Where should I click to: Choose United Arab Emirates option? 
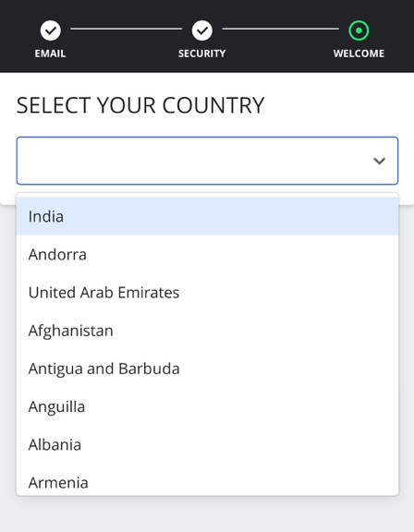pos(207,292)
